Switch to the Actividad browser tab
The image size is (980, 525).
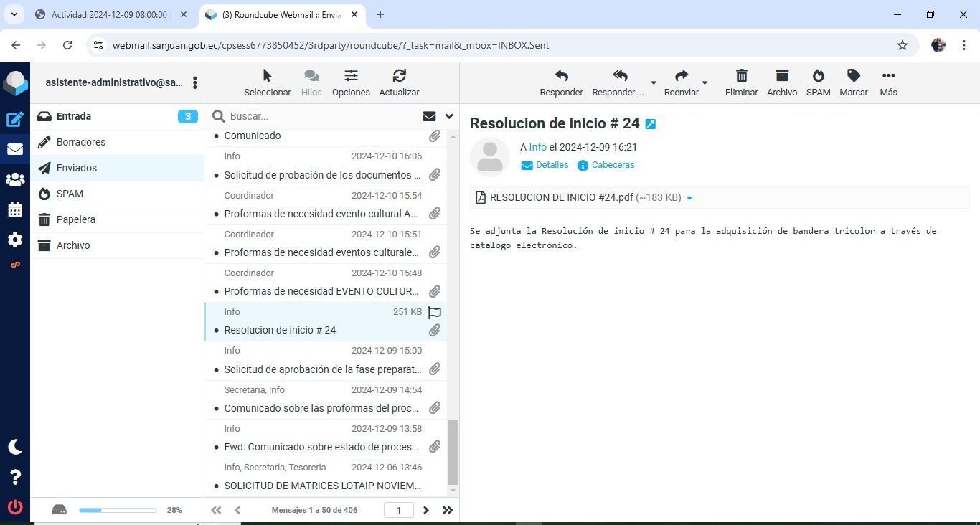coord(109,14)
